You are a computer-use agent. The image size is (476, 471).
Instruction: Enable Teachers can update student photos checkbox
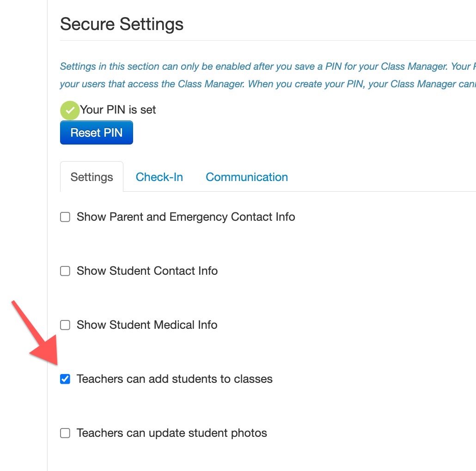coord(65,433)
